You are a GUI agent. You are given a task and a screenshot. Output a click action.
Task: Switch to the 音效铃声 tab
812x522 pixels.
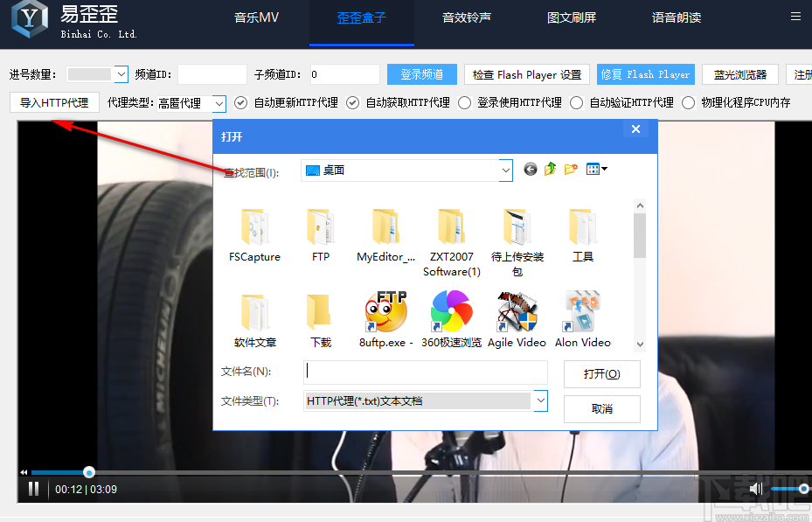[466, 17]
